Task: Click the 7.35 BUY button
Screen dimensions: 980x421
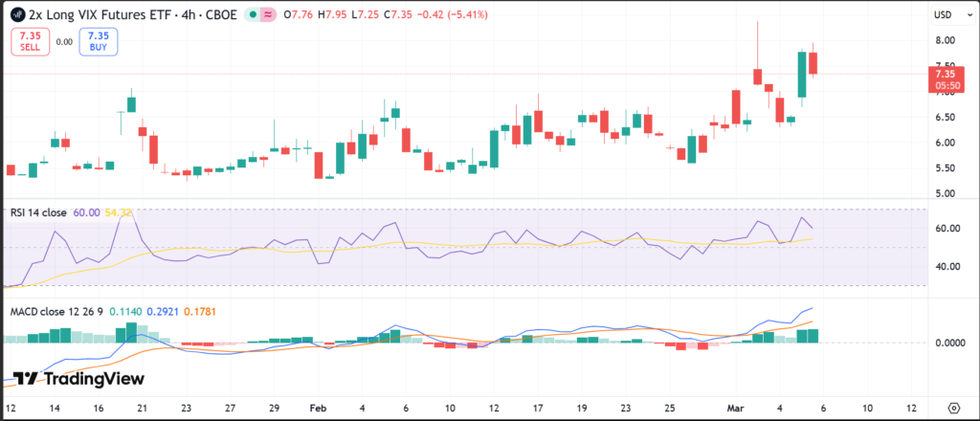Action: [x=99, y=41]
